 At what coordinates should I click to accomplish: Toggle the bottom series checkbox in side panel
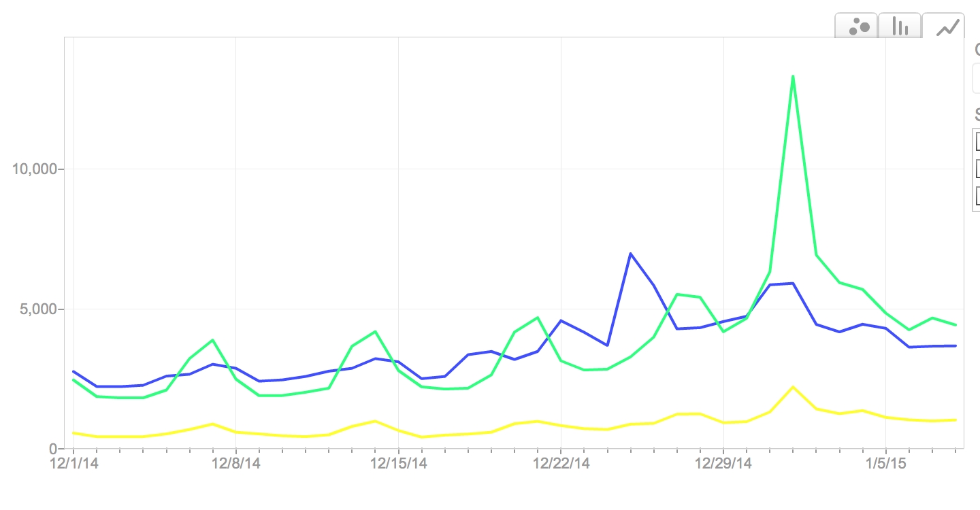pos(977,196)
